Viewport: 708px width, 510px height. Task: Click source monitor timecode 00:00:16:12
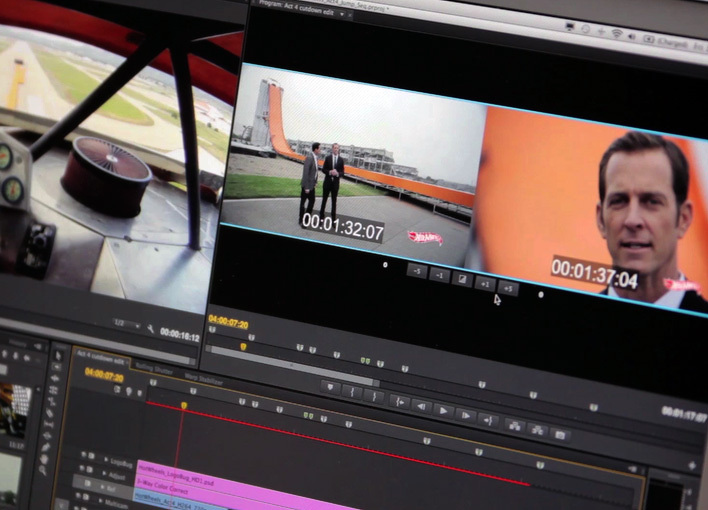pos(180,335)
